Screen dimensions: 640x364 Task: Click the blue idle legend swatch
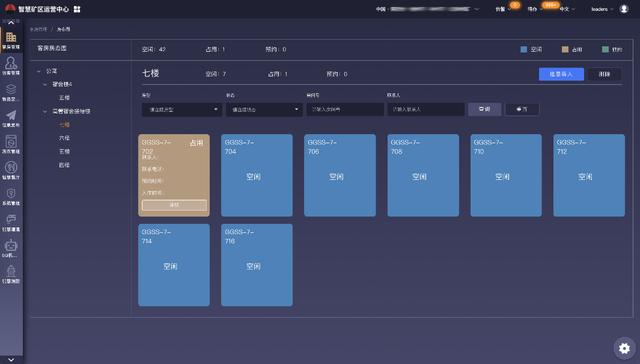(x=524, y=49)
